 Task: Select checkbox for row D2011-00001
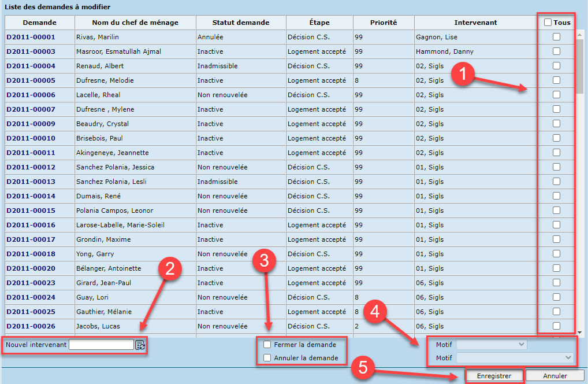556,37
